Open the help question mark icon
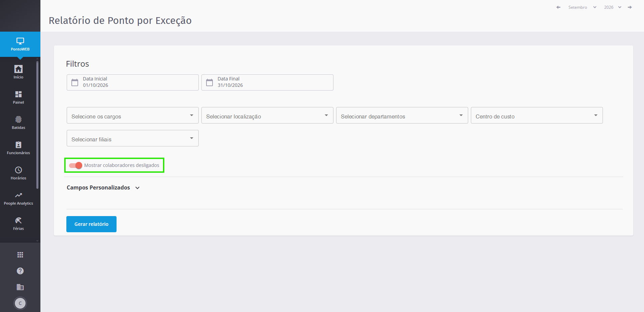644x312 pixels. pos(20,271)
